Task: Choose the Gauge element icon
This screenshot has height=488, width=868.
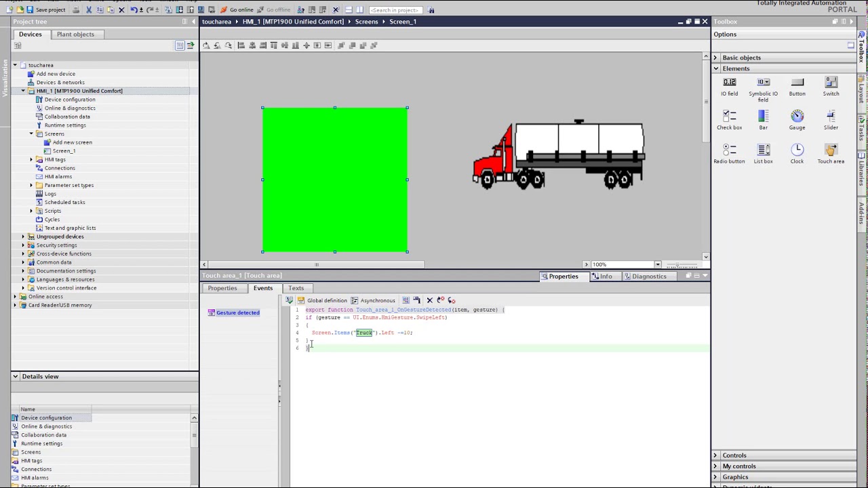Action: click(797, 117)
